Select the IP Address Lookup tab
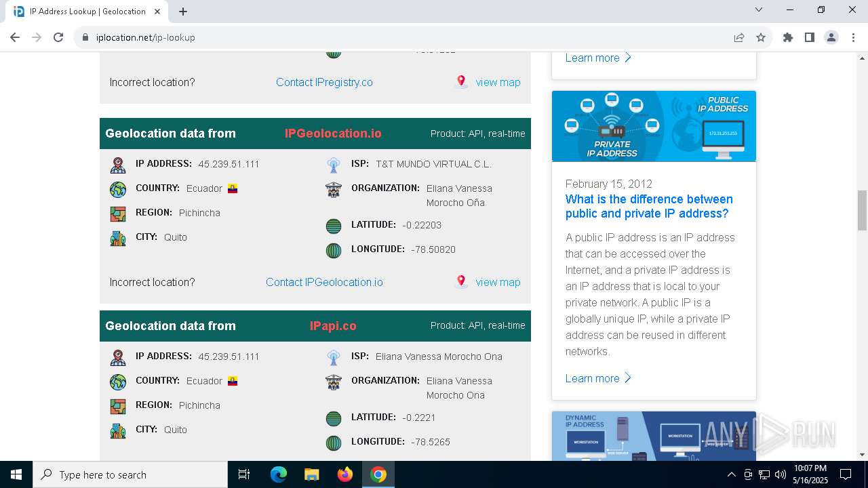 coord(87,12)
